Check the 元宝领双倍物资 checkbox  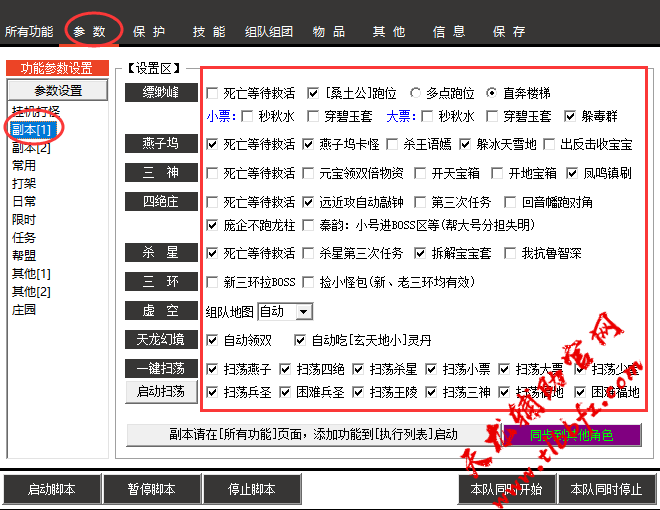(308, 173)
